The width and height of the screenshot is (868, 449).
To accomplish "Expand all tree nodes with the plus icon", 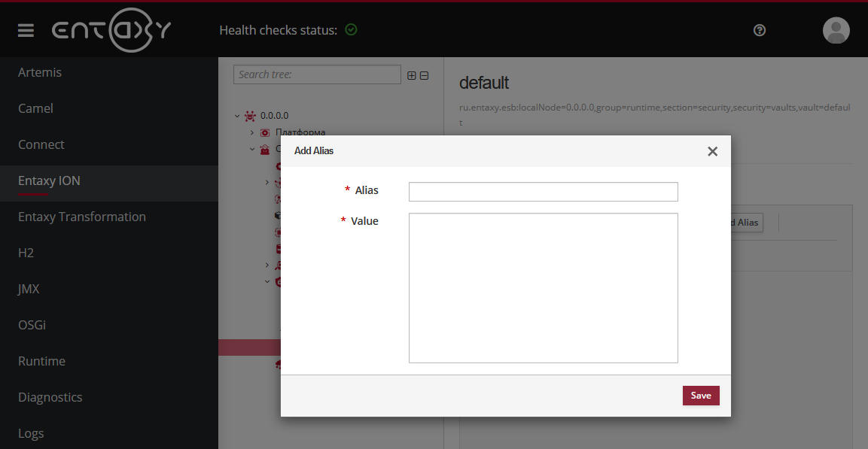I will tap(411, 74).
